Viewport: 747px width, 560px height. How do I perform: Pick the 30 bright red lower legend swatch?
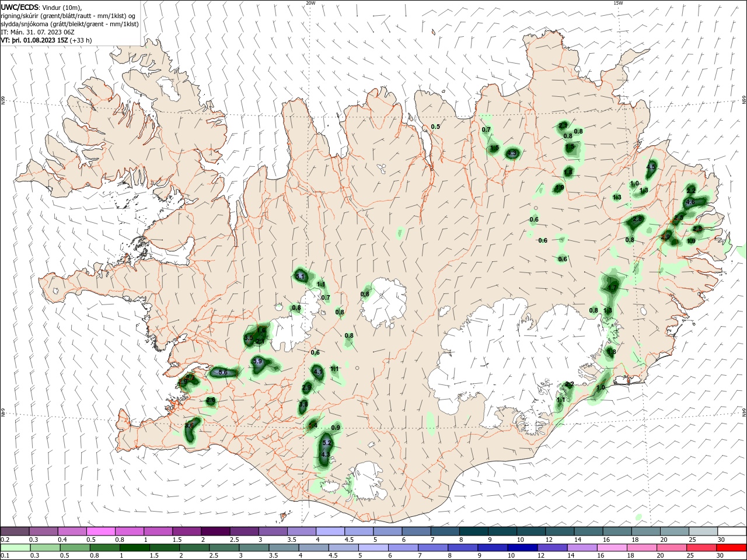click(731, 548)
